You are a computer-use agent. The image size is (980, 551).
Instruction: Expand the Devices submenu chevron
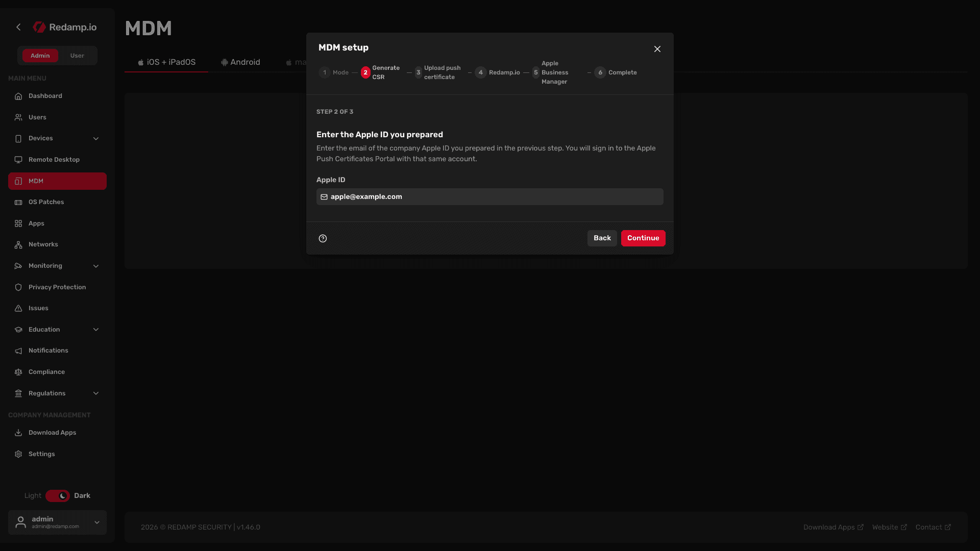click(x=96, y=139)
